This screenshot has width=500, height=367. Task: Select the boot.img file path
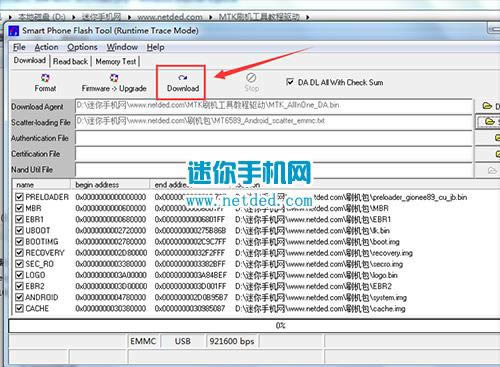317,242
